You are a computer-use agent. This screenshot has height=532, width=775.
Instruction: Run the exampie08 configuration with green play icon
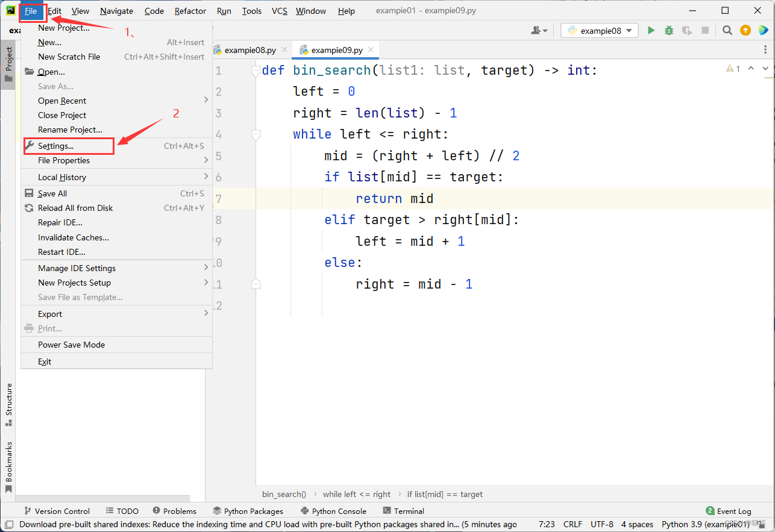[x=651, y=30]
